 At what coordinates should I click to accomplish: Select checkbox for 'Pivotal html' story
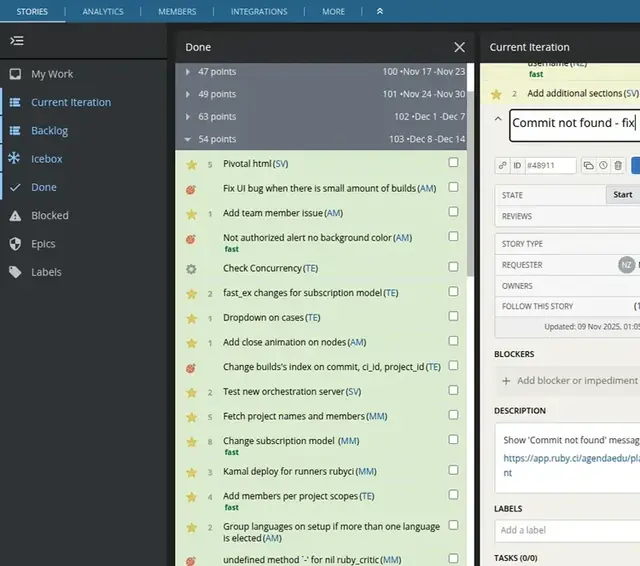[454, 162]
